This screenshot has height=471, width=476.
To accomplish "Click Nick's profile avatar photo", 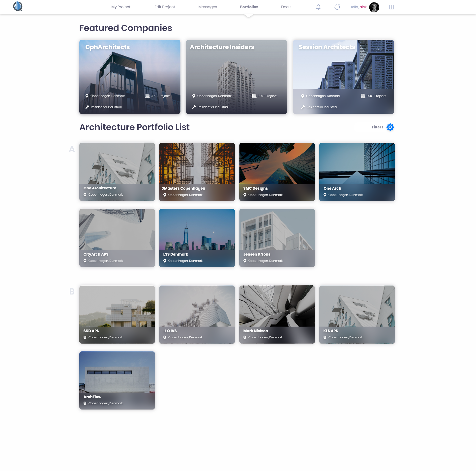I will point(374,7).
